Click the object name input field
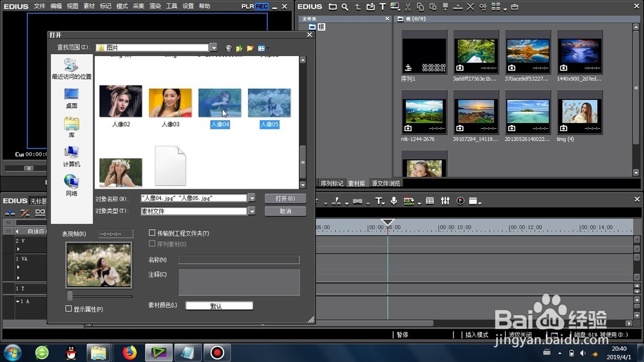 (194, 198)
